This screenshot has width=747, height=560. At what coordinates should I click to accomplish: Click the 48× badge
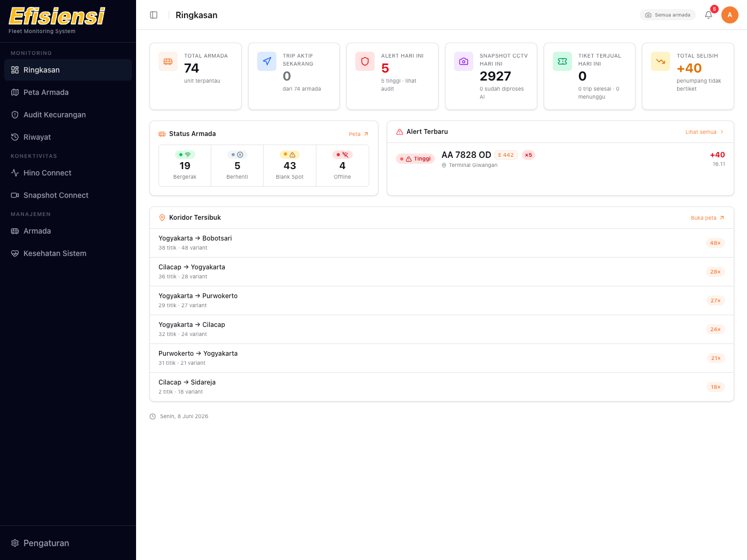tap(716, 243)
